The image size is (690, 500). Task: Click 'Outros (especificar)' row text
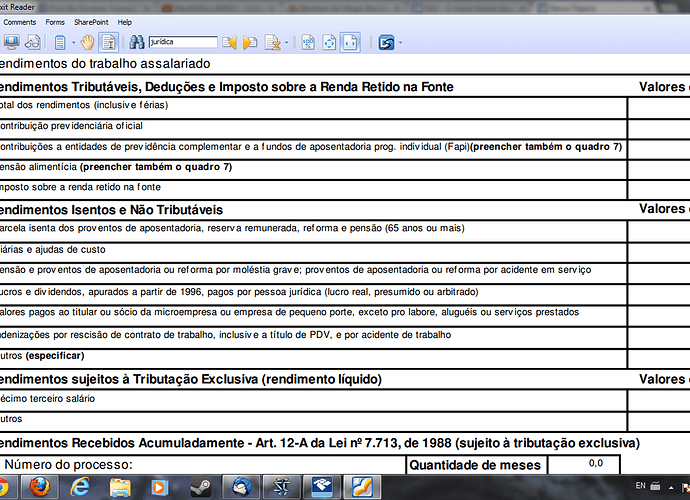click(x=42, y=356)
